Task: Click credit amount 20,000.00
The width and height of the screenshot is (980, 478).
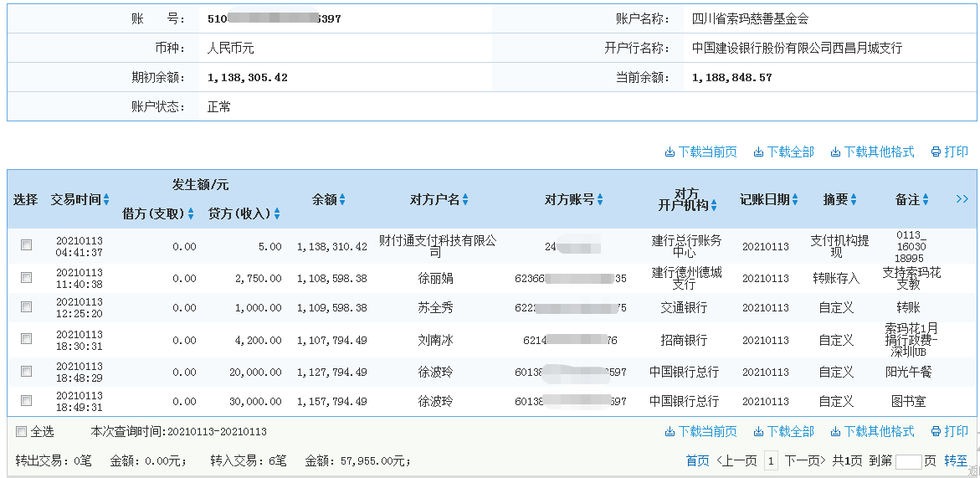Action: [255, 372]
